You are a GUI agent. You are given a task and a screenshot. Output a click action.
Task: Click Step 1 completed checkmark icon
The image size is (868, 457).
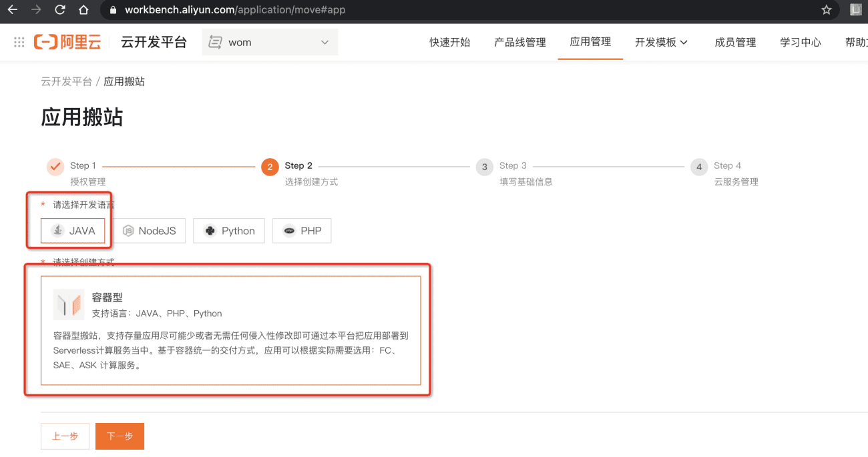(55, 167)
